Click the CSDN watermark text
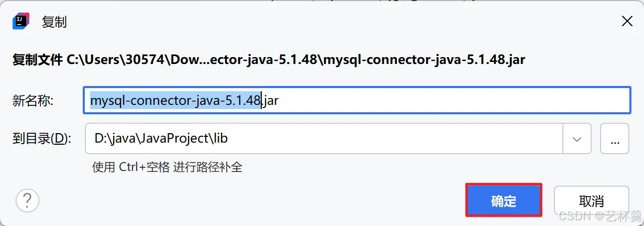Image resolution: width=644 pixels, height=226 pixels. coord(600,216)
